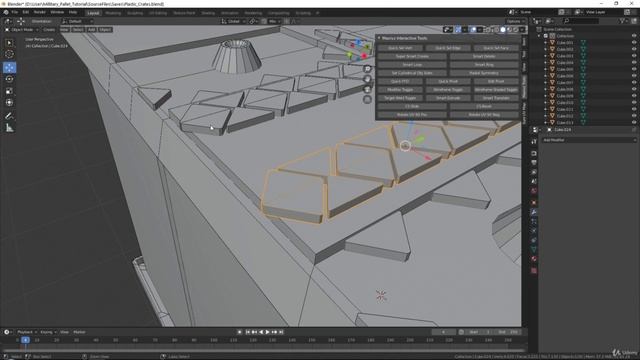Viewport: 640px width, 360px height.
Task: Open the Scene properties tab
Action: (534, 182)
